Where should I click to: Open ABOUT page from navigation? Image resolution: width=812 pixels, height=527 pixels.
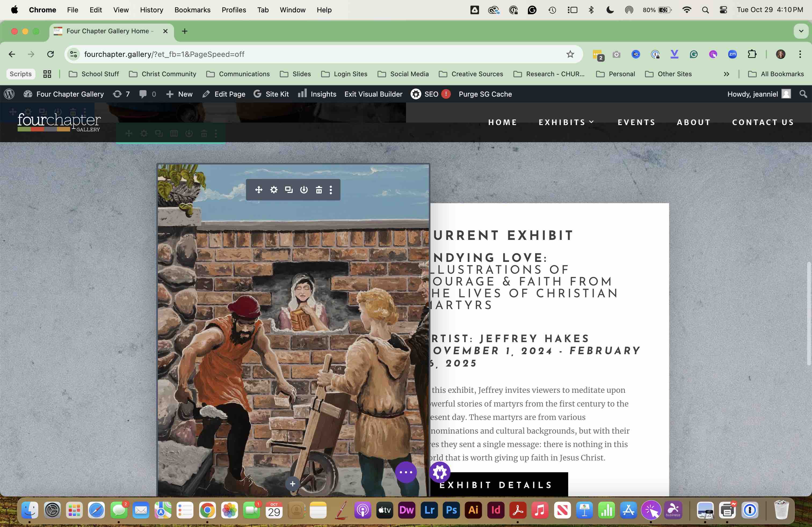pyautogui.click(x=694, y=122)
